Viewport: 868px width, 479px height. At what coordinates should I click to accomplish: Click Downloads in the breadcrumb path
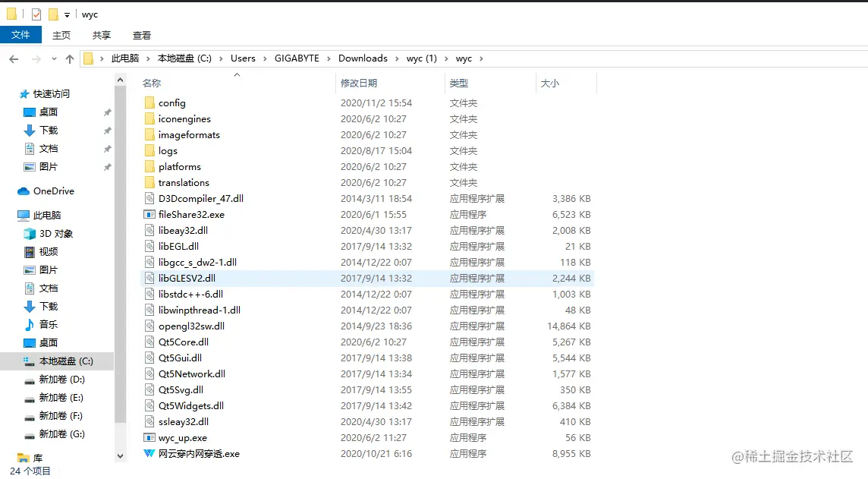pos(363,58)
